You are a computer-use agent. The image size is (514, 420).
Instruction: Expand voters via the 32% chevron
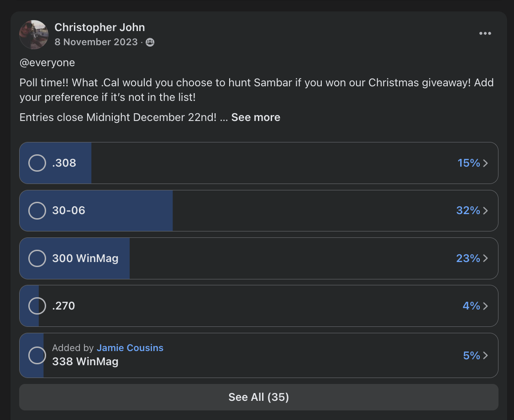(x=486, y=210)
